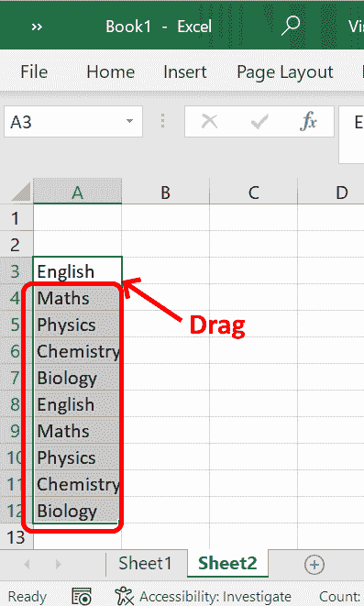The width and height of the screenshot is (364, 606).
Task: Switch to the Sheet1 tab
Action: tap(145, 564)
